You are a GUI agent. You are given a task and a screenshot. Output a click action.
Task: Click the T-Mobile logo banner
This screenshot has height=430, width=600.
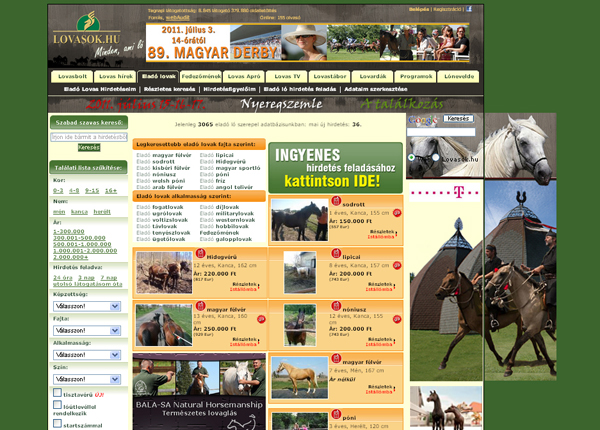point(445,192)
